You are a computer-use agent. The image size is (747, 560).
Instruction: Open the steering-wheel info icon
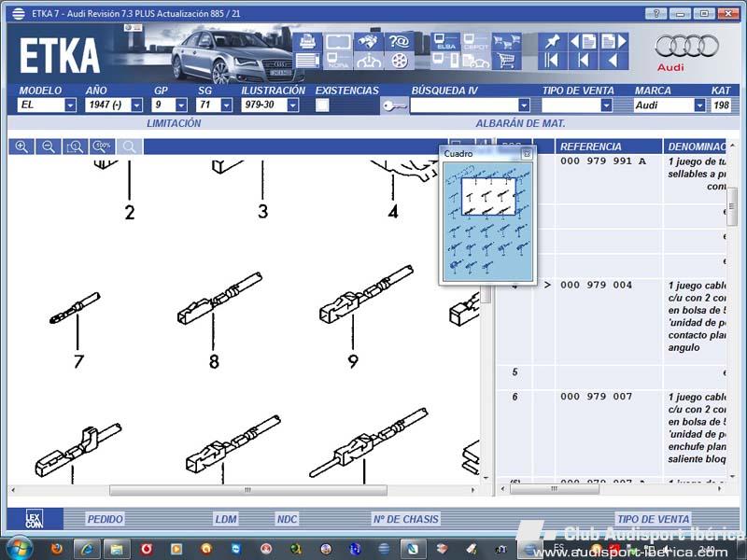tap(368, 61)
